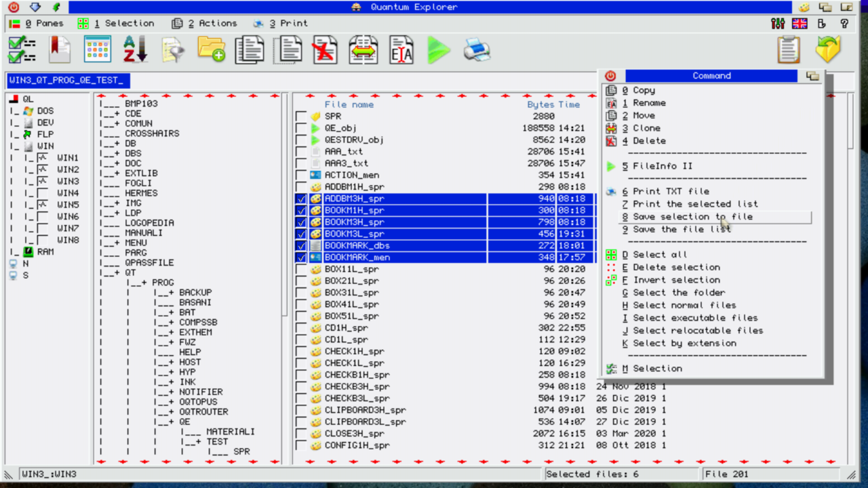Click the yellow folder undo icon
Viewport: 868px width, 488px height.
click(828, 50)
